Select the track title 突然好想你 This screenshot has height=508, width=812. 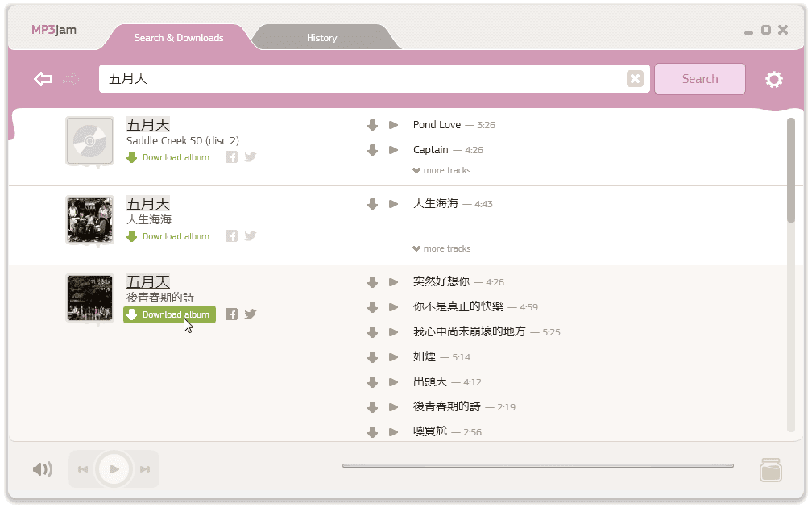pyautogui.click(x=441, y=281)
